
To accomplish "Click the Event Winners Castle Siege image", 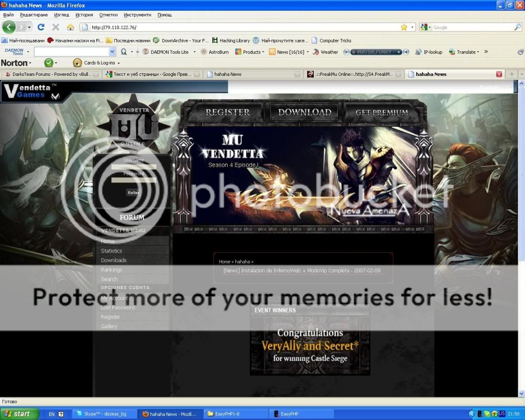I will pos(310,345).
